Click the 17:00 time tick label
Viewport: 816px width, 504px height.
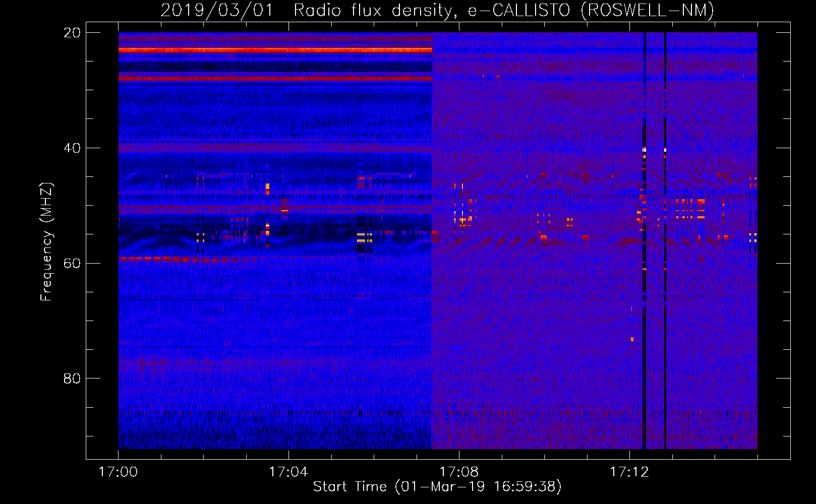click(x=118, y=472)
